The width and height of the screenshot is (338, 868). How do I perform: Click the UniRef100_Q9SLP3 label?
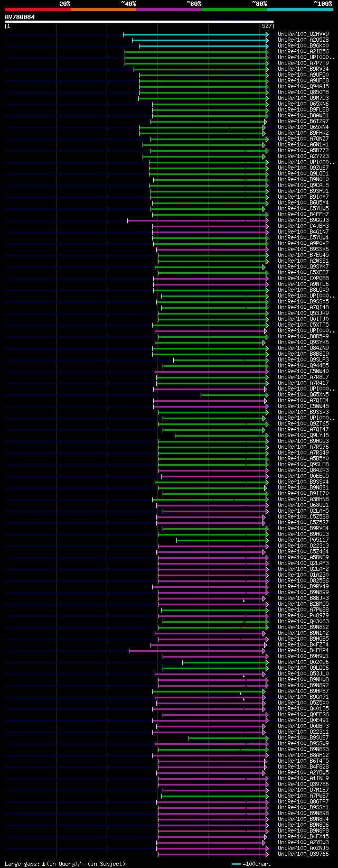[x=303, y=360]
